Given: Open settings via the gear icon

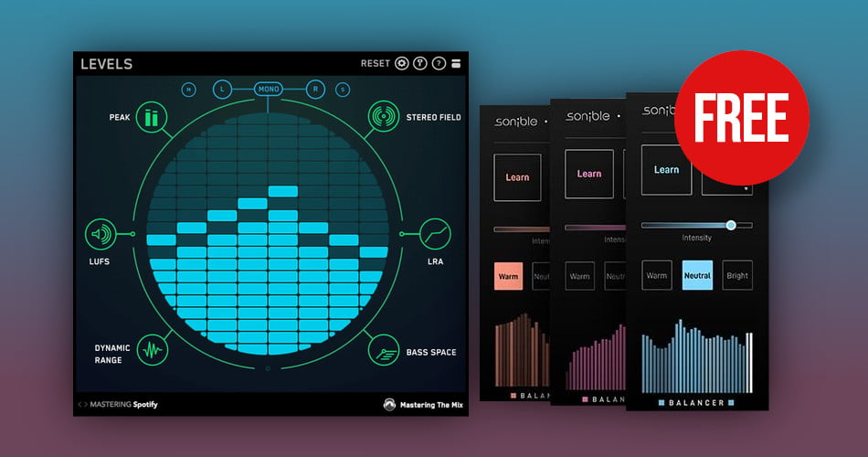Looking at the screenshot, I should (x=402, y=64).
